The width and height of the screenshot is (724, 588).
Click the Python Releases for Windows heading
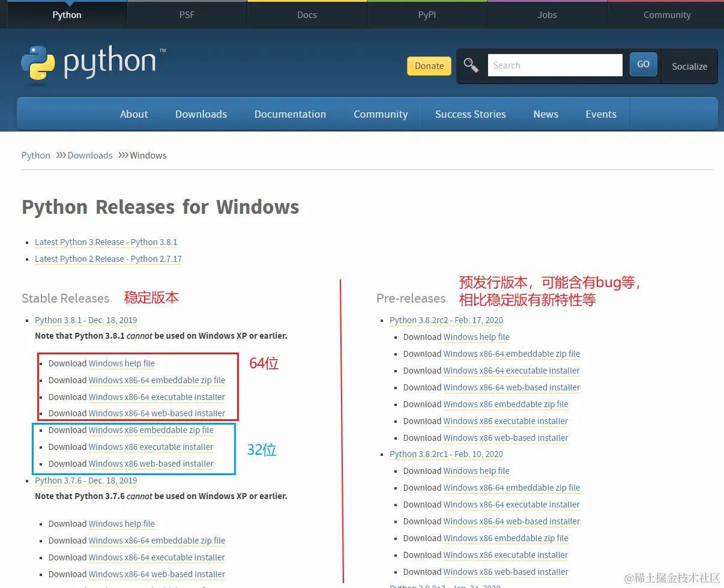(160, 207)
